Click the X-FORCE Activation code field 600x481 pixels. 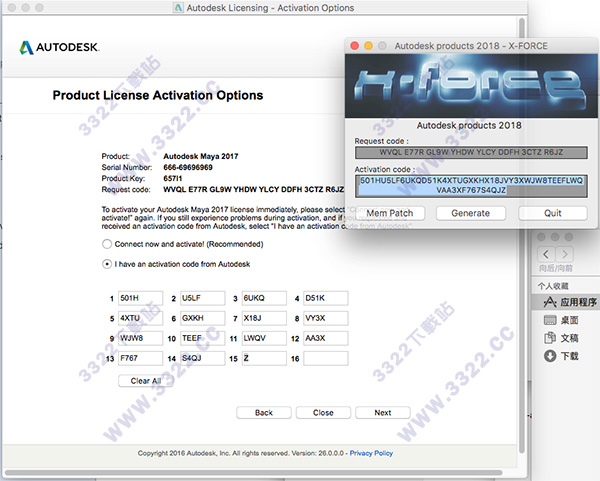point(471,186)
